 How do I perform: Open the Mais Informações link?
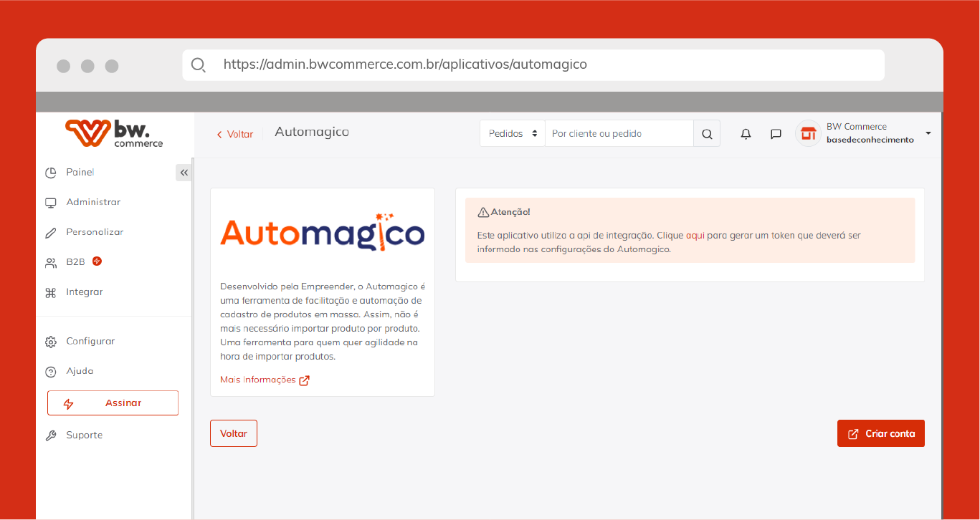pyautogui.click(x=265, y=380)
